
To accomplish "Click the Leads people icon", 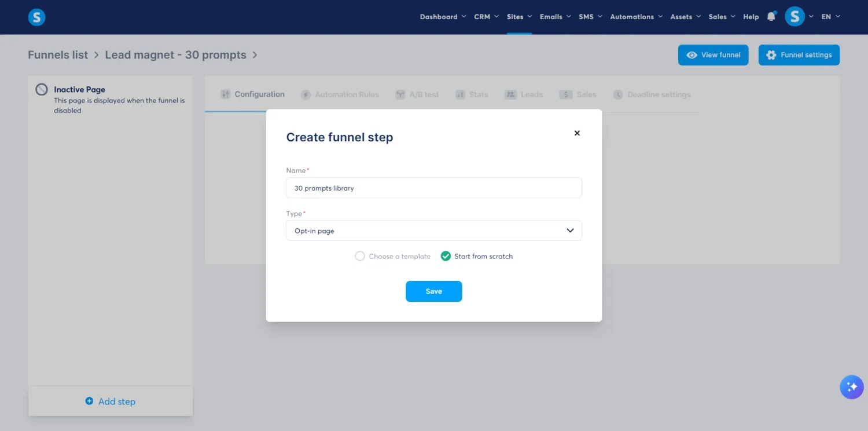I will 510,94.
